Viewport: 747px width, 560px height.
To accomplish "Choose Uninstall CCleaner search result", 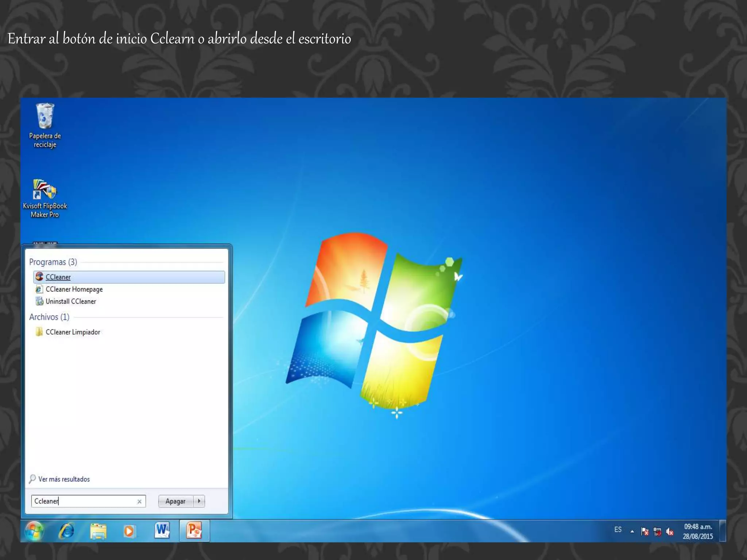I will tap(71, 302).
